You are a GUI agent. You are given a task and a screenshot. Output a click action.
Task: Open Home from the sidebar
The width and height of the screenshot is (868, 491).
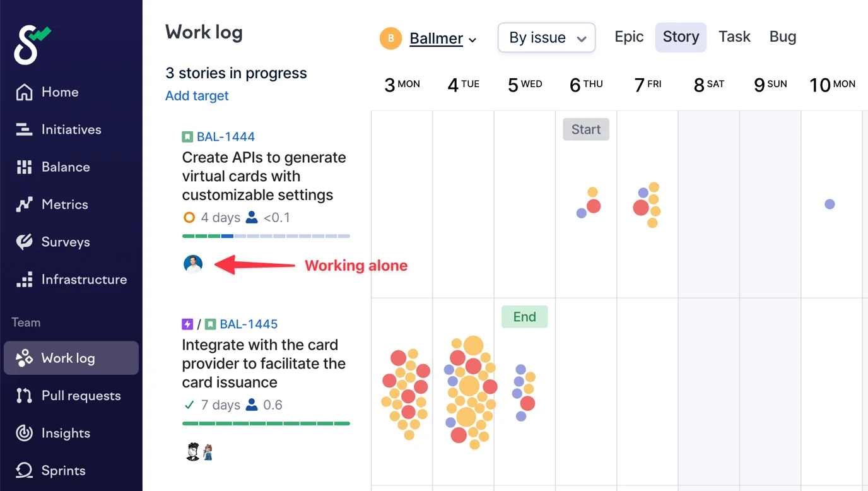pyautogui.click(x=24, y=92)
